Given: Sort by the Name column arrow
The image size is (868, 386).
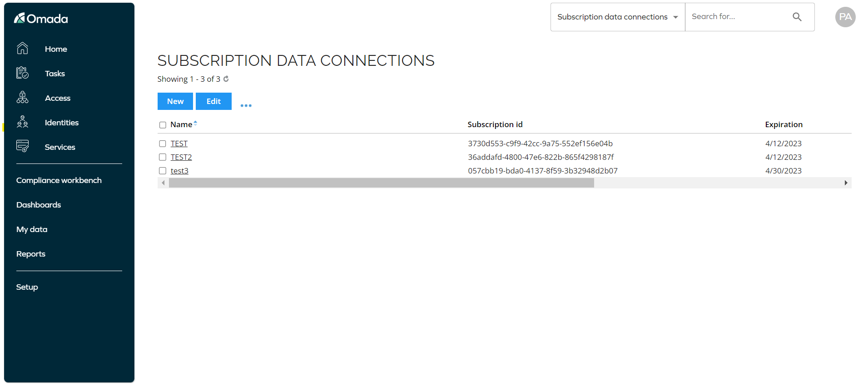Looking at the screenshot, I should tap(195, 123).
